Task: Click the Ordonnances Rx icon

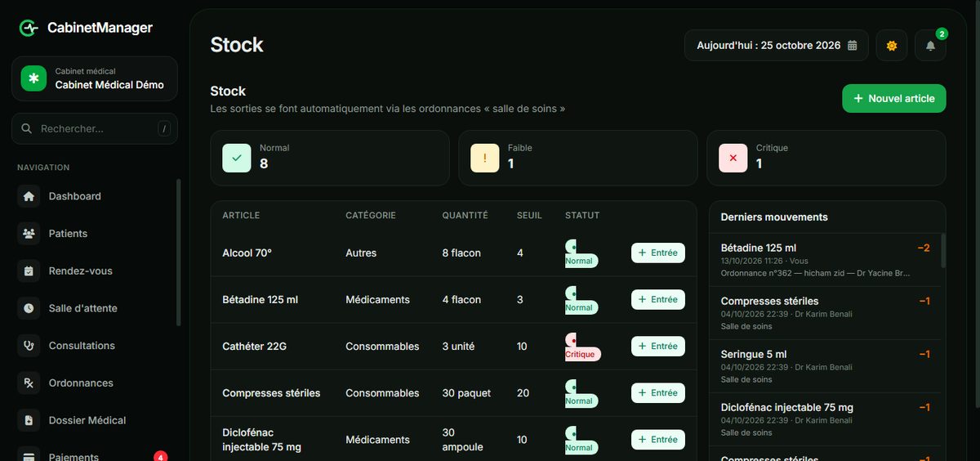Action: click(x=29, y=383)
